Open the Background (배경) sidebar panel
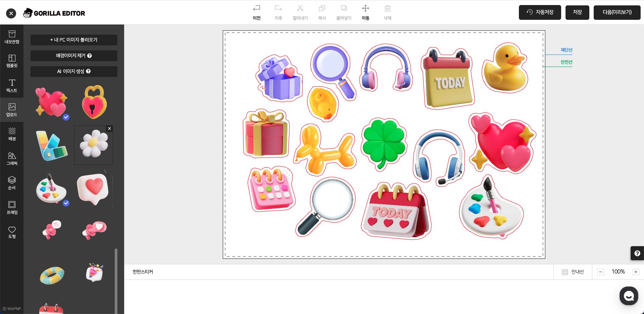Image resolution: width=644 pixels, height=314 pixels. [x=12, y=134]
